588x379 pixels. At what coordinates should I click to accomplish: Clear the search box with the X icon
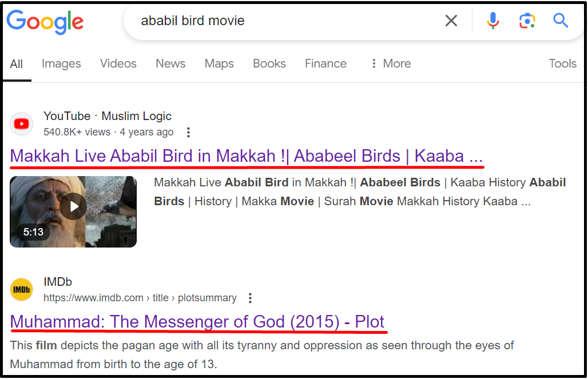point(451,21)
